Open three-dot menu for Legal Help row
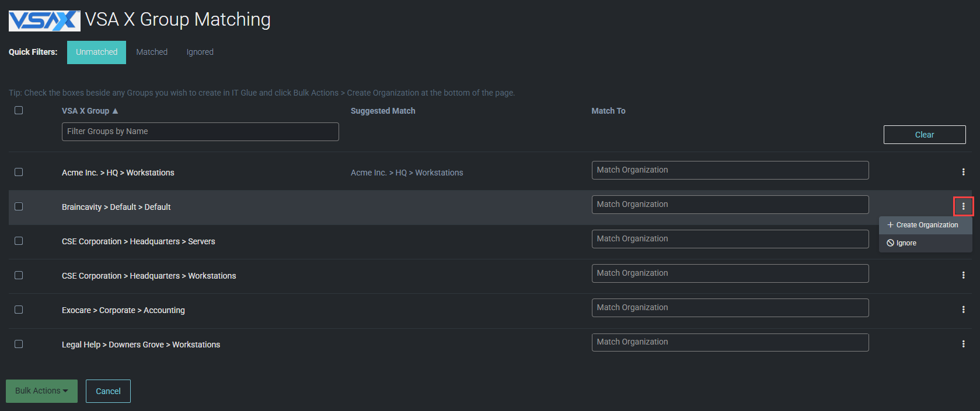The image size is (980, 411). point(963,344)
